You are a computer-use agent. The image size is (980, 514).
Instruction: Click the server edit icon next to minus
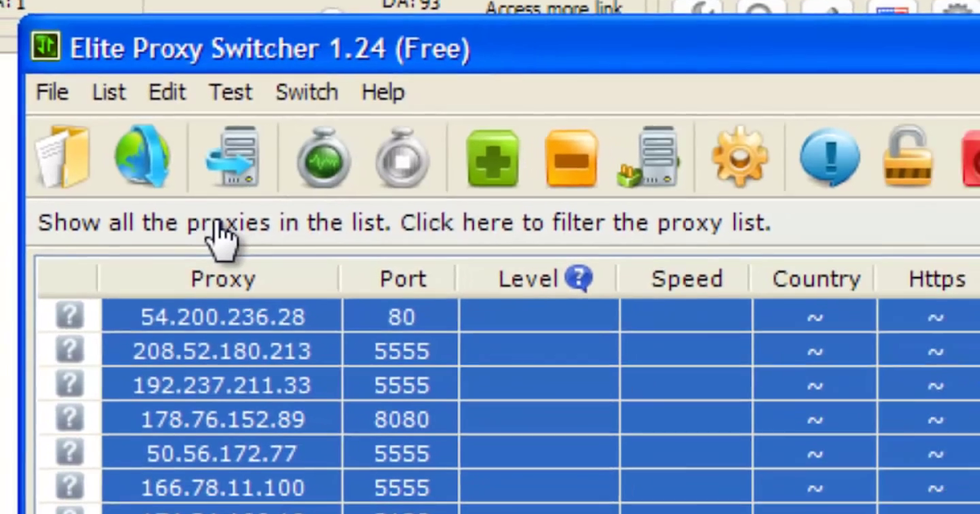pyautogui.click(x=649, y=156)
